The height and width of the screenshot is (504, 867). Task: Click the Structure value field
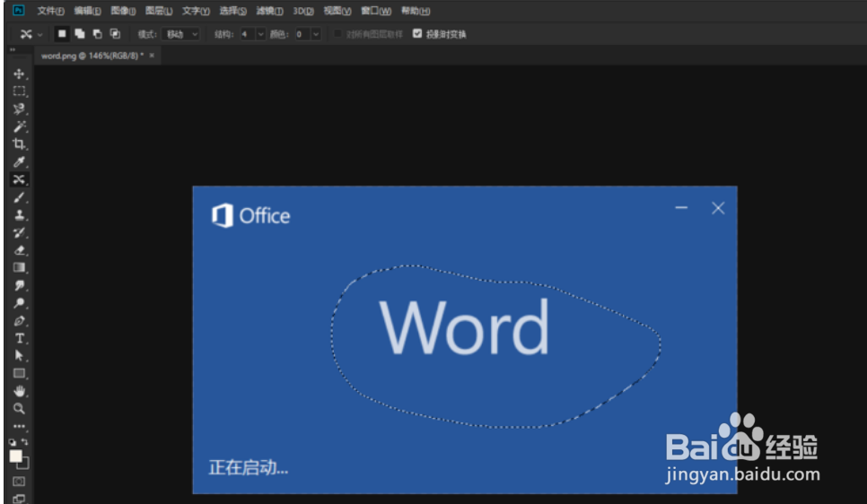coord(247,34)
